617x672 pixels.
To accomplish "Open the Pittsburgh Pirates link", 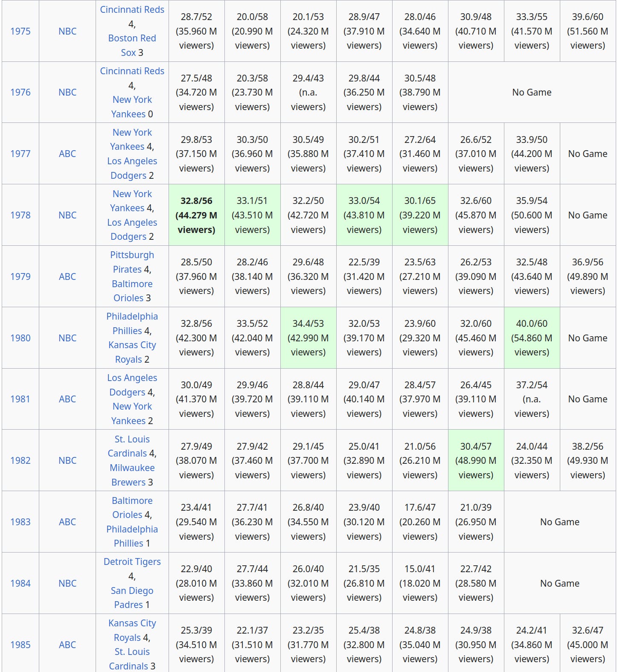I will click(x=132, y=262).
